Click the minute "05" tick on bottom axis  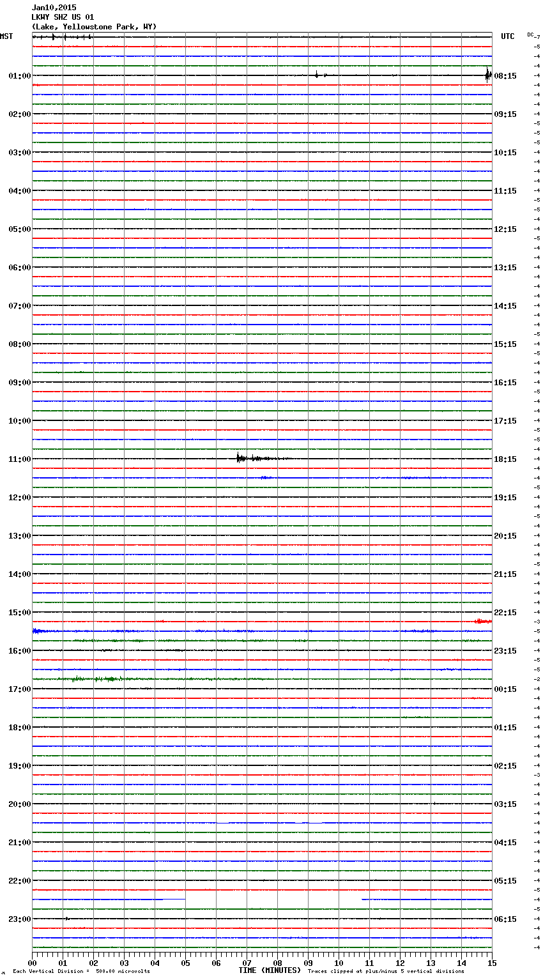(185, 963)
